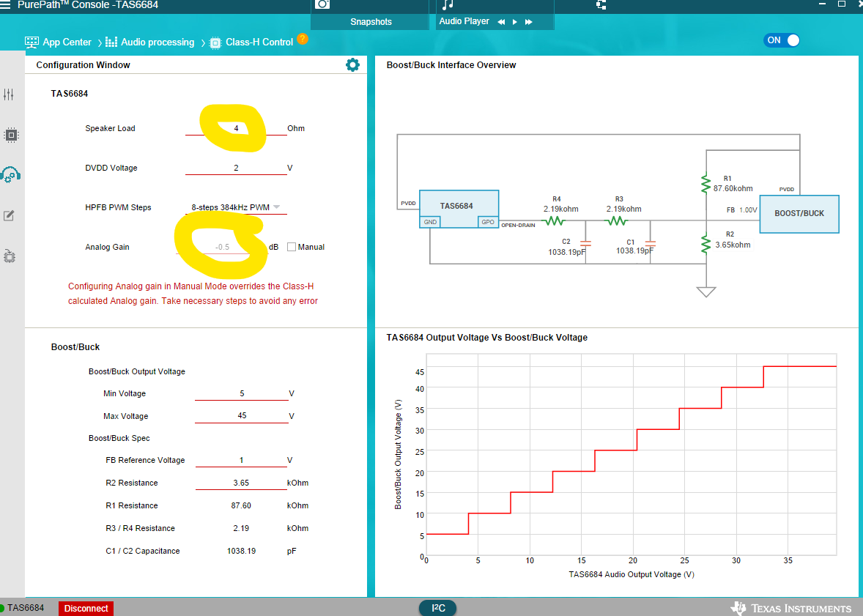Open the hamburger menu in the title bar
The height and width of the screenshot is (616, 863).
click(x=5, y=4)
